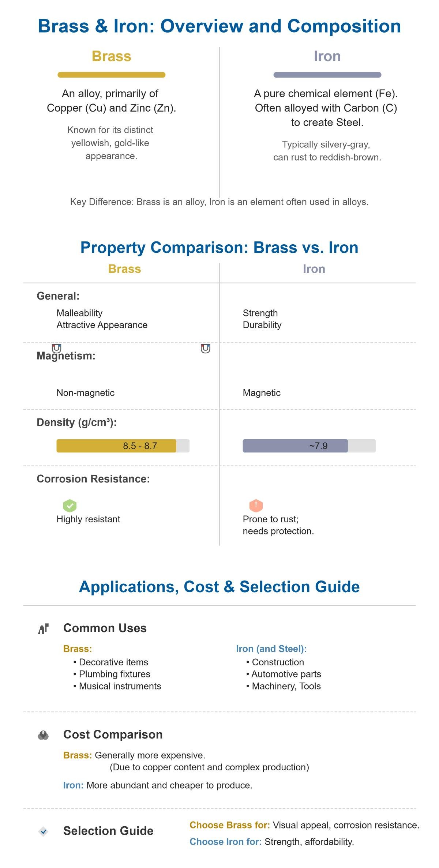
Task: Click the gray bar under the Iron heading
Action: [x=327, y=75]
